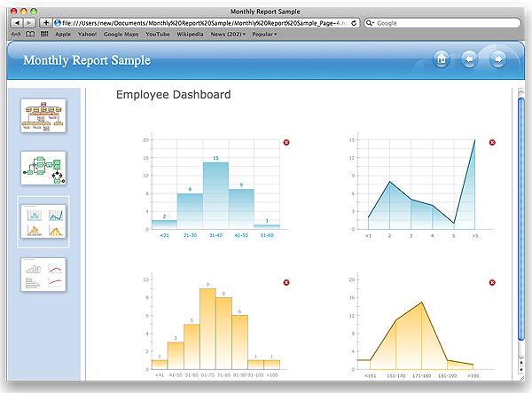Go to the previous report page arrow
Screen dimensions: 532x393
click(470, 59)
